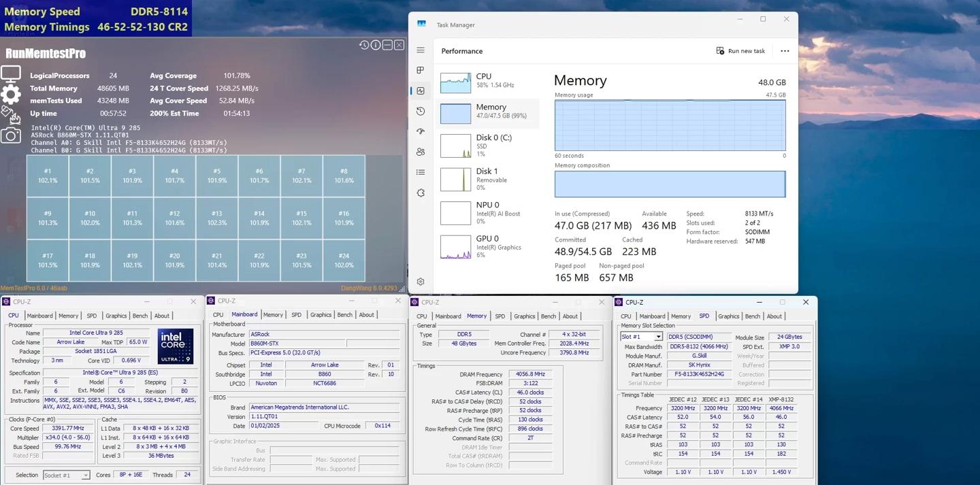Image resolution: width=980 pixels, height=485 pixels.
Task: Open Bench tab in the CPU-Z SPD window
Action: tap(753, 316)
